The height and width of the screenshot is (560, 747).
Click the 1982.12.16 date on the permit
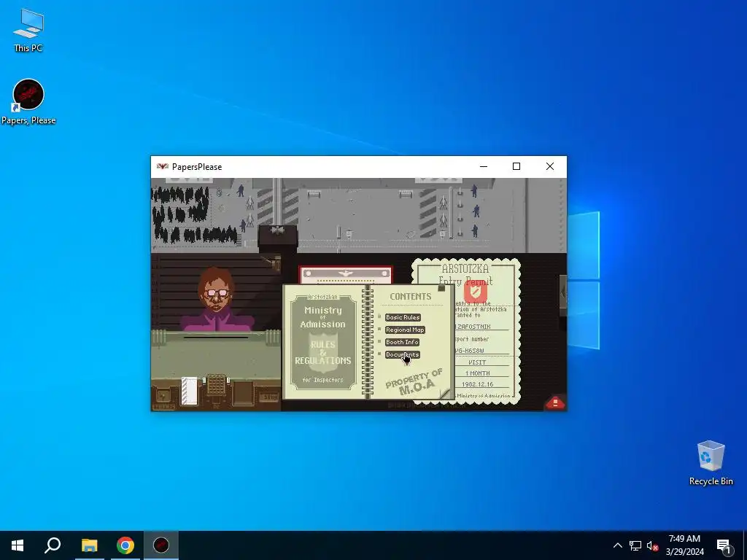pos(477,384)
